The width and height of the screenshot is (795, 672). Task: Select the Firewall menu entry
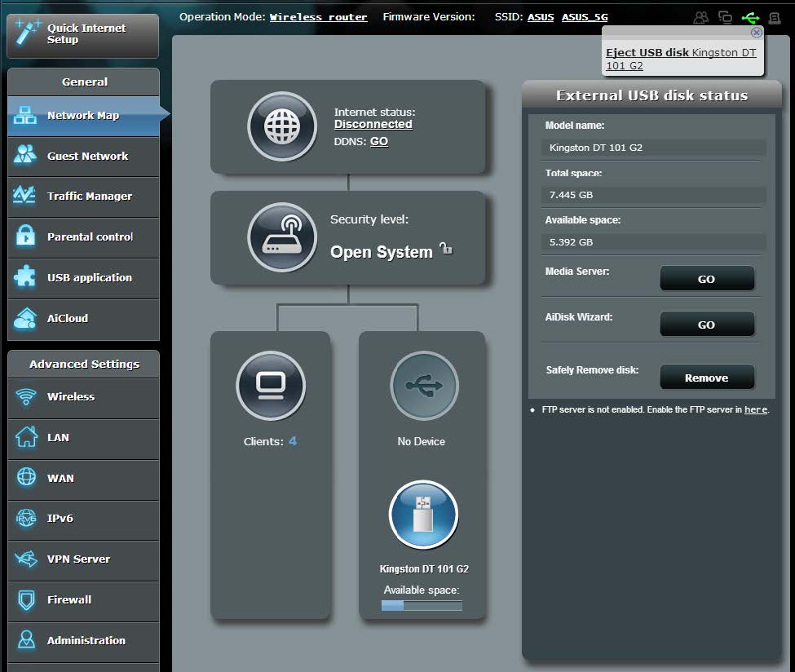(84, 601)
